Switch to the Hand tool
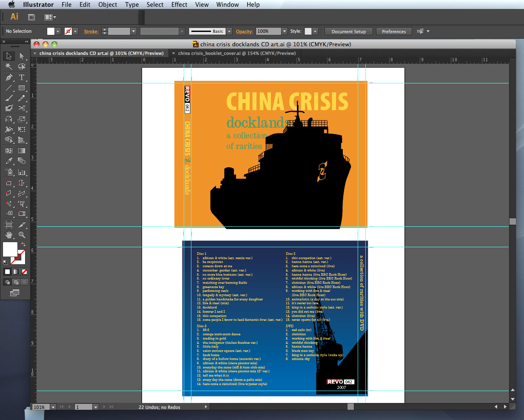Image resolution: width=524 pixels, height=420 pixels. pyautogui.click(x=9, y=235)
